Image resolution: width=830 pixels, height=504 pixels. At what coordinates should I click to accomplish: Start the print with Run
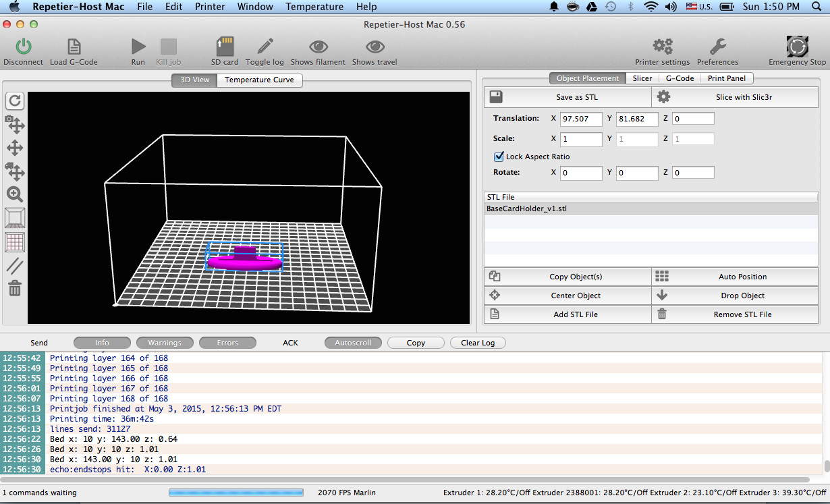pyautogui.click(x=138, y=46)
